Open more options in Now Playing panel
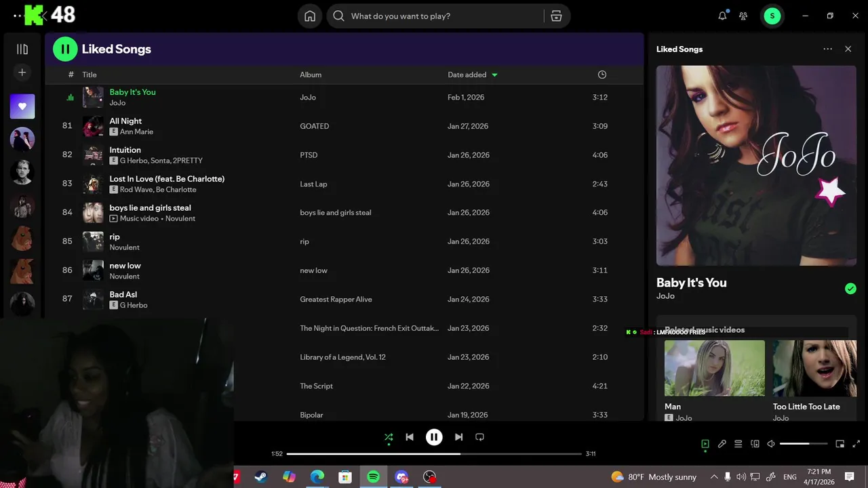This screenshot has height=488, width=868. [x=827, y=49]
